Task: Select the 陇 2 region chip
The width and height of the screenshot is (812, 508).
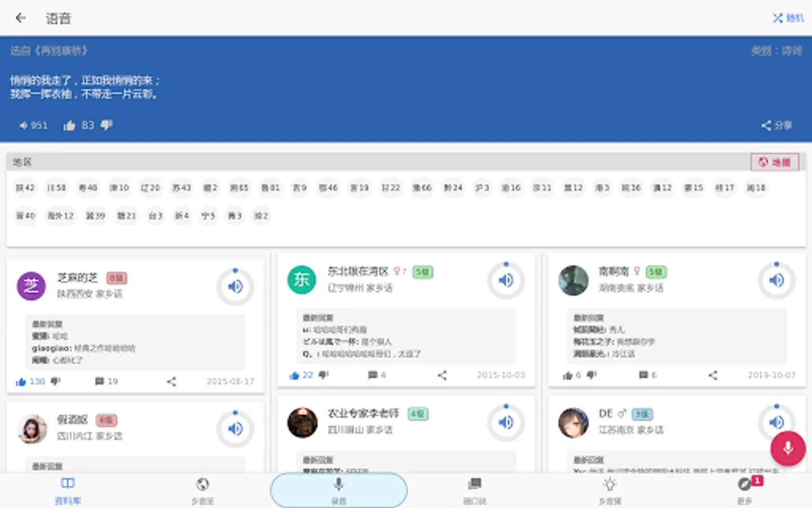Action: [210, 188]
